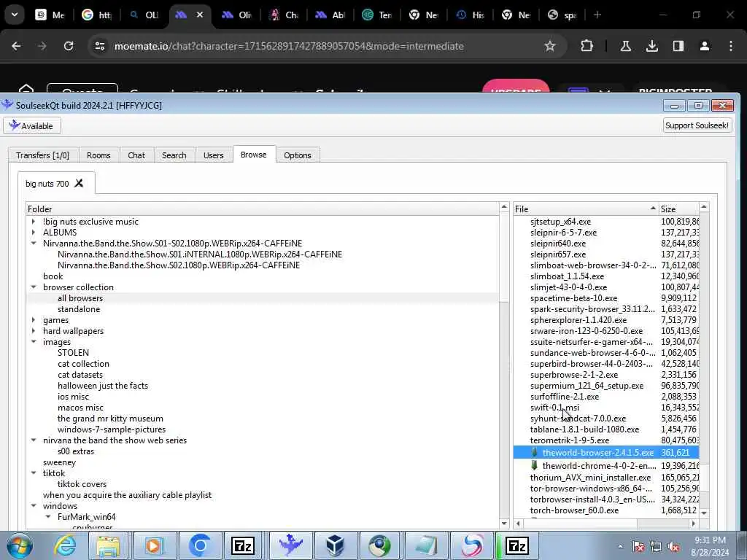Click download arrow icon beside theworld-chrome-4-0-2-en
747x560 pixels.
(x=535, y=465)
